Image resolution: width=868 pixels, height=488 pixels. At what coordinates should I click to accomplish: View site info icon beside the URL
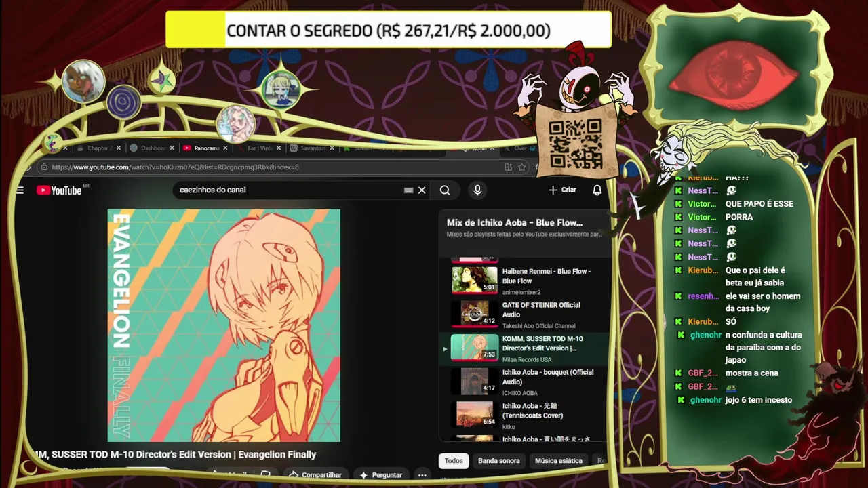click(44, 167)
